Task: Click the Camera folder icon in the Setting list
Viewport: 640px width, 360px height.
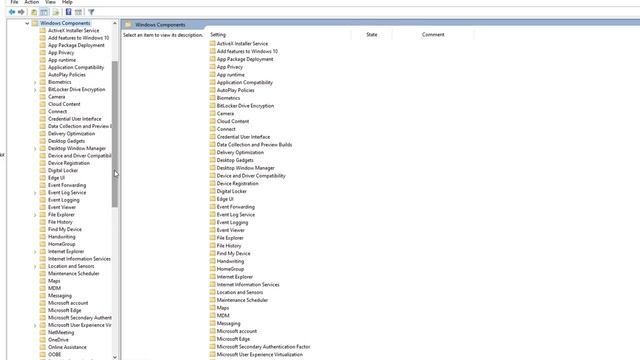Action: click(212, 113)
